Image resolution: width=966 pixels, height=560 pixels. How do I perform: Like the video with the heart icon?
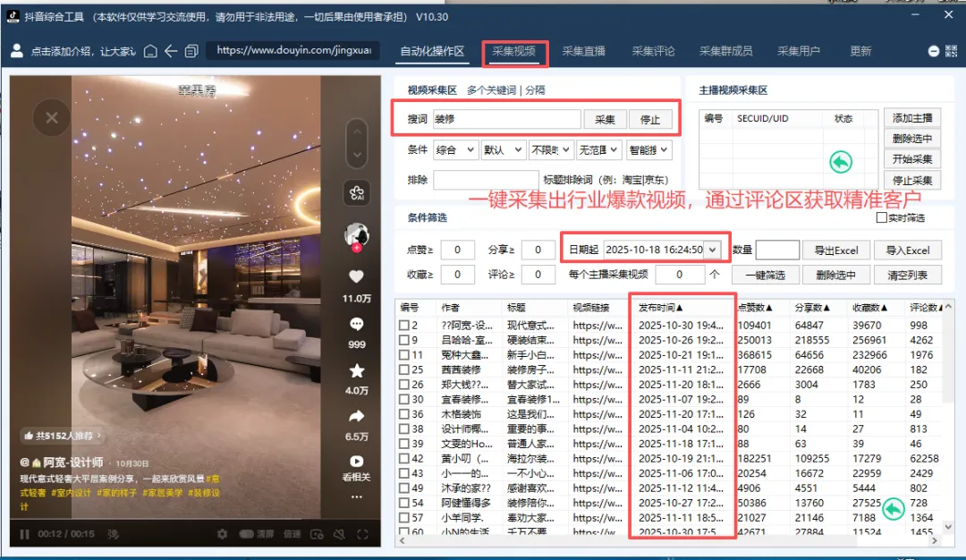pyautogui.click(x=356, y=276)
